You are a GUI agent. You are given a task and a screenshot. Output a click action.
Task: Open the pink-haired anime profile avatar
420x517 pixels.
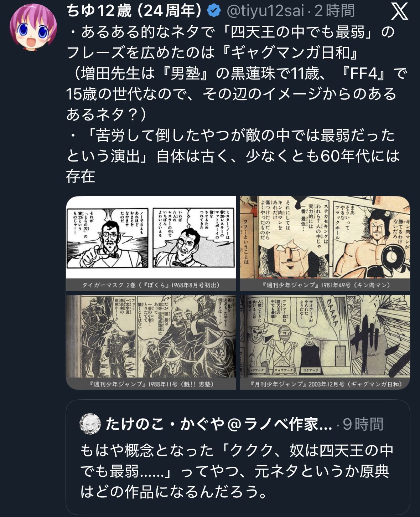pyautogui.click(x=33, y=27)
